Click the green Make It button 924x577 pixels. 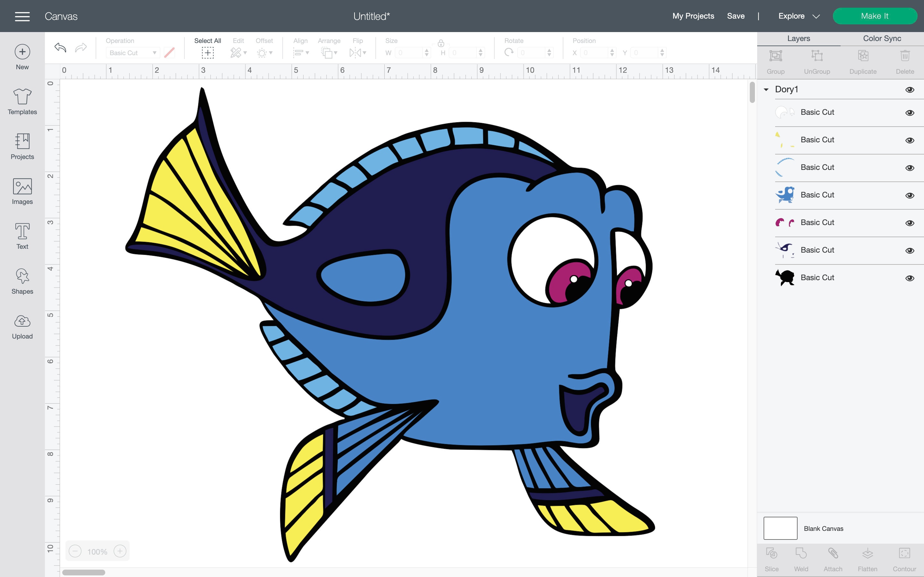[x=875, y=16]
